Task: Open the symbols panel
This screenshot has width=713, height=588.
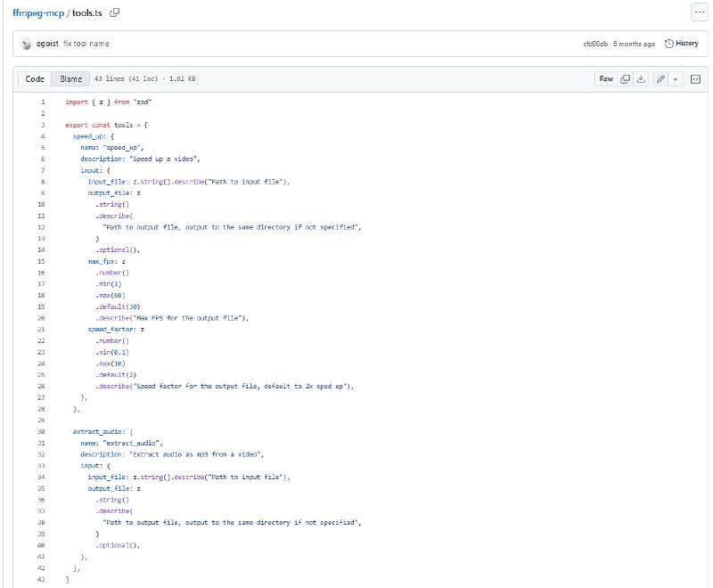Action: pos(695,78)
